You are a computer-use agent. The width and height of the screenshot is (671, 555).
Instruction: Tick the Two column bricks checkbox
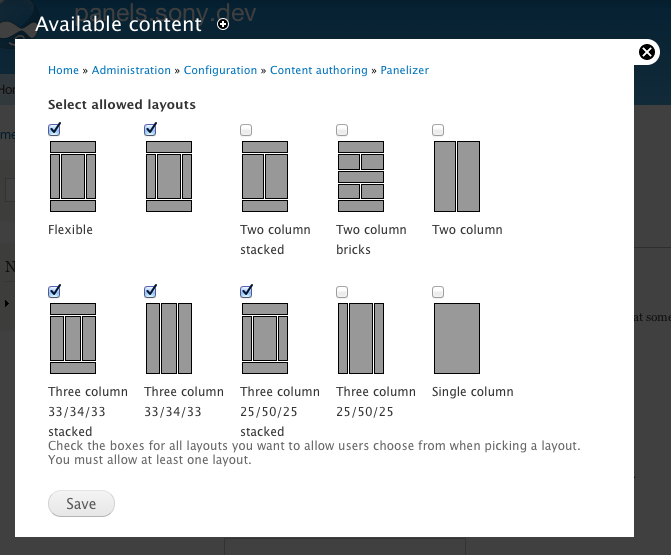click(342, 130)
